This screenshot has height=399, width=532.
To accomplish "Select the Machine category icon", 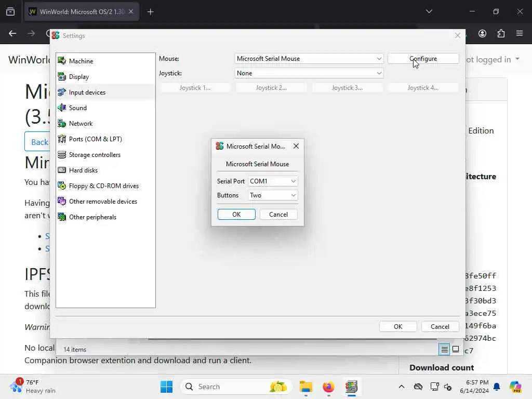I will click(62, 61).
